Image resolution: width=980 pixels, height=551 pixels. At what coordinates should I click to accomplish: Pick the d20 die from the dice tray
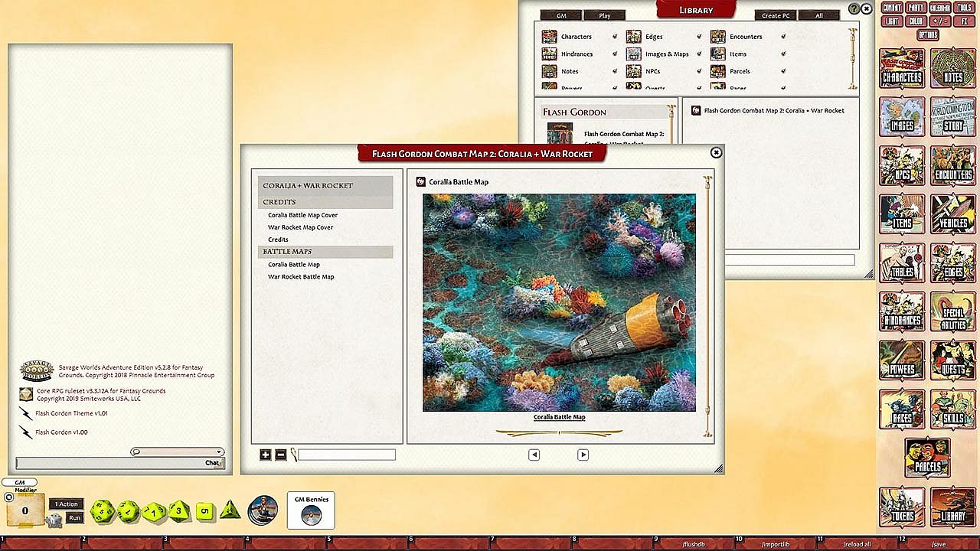pyautogui.click(x=102, y=511)
